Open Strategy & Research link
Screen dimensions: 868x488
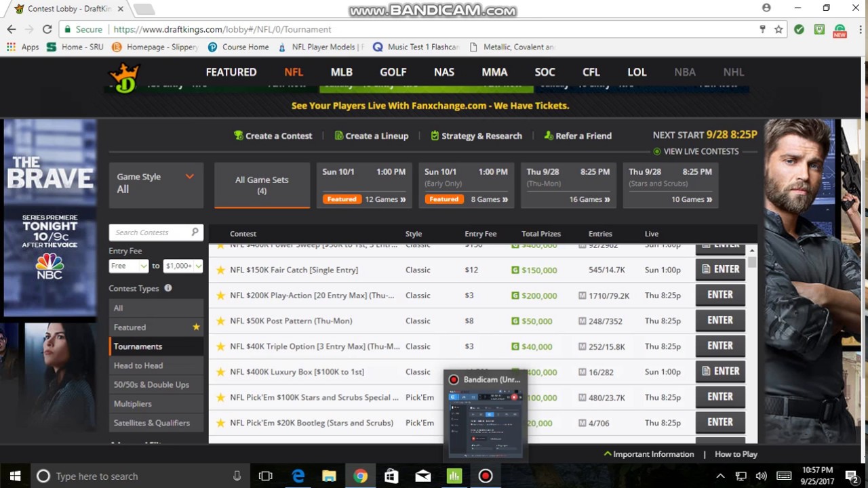coord(476,136)
